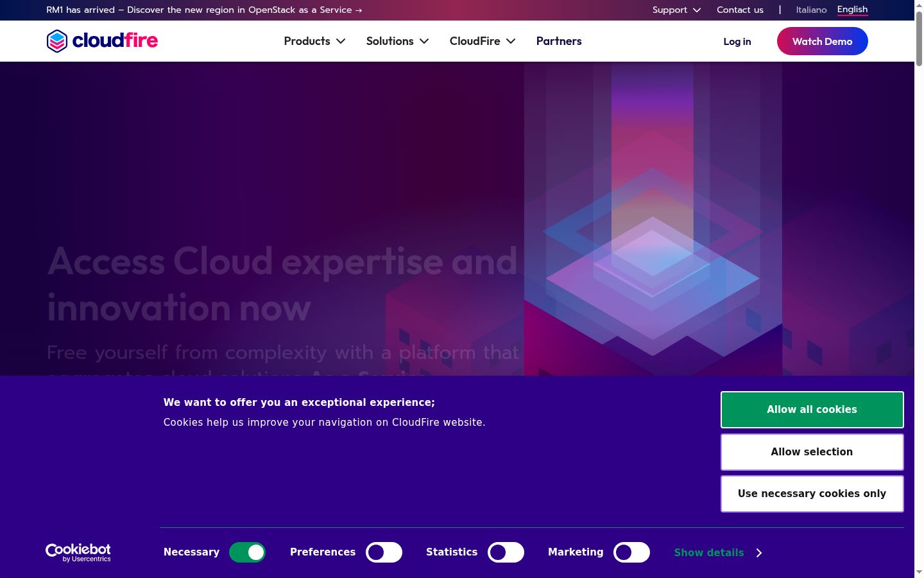The image size is (924, 578).
Task: Click the page vertical scrollbar thumb
Action: tap(919, 37)
